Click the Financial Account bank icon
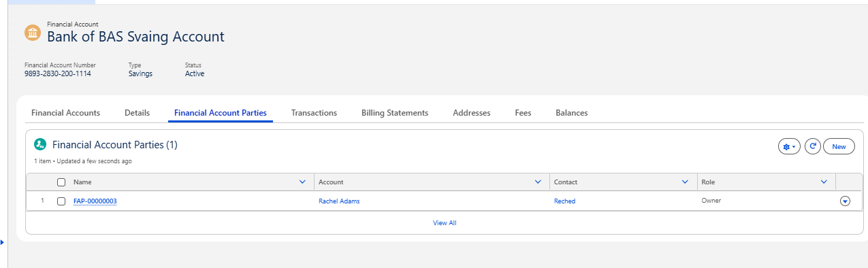Image resolution: width=868 pixels, height=268 pixels. click(33, 33)
